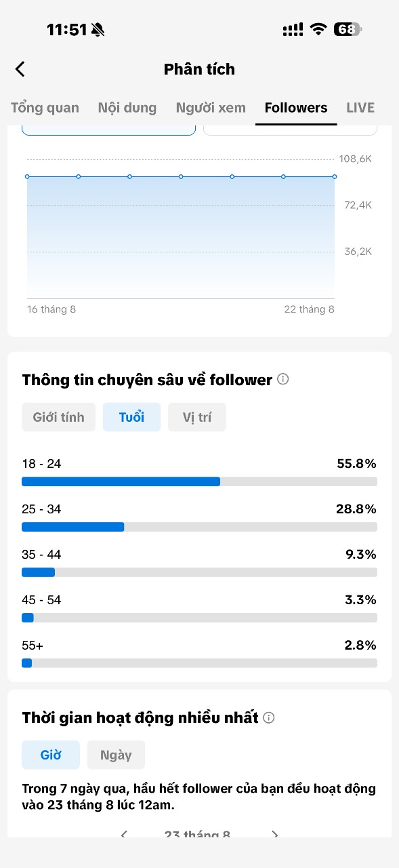
Task: Open info icon beside most active times
Action: (269, 717)
